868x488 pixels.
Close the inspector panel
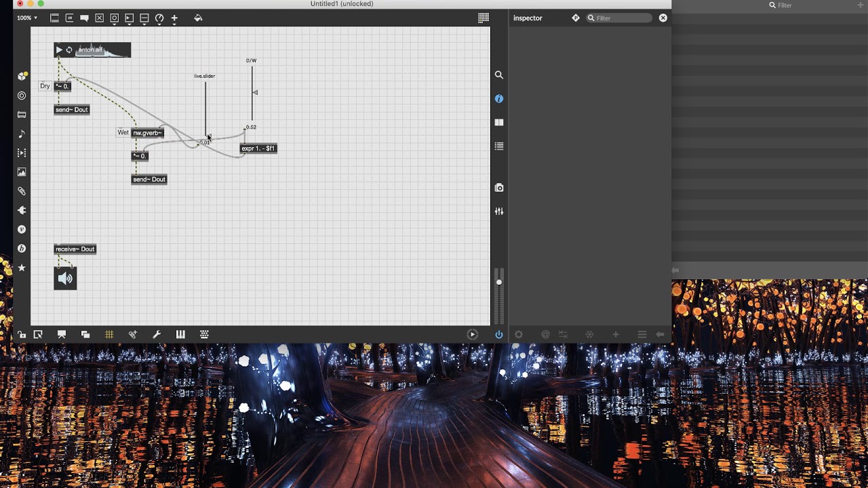click(x=663, y=18)
